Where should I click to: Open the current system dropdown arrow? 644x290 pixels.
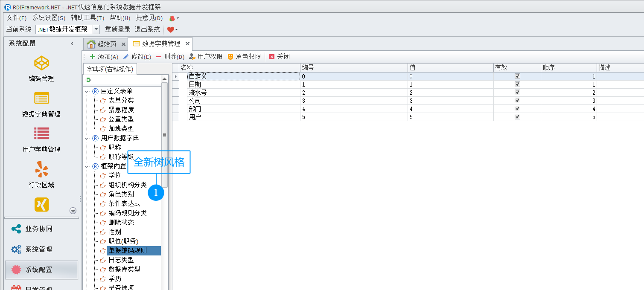[x=96, y=29]
